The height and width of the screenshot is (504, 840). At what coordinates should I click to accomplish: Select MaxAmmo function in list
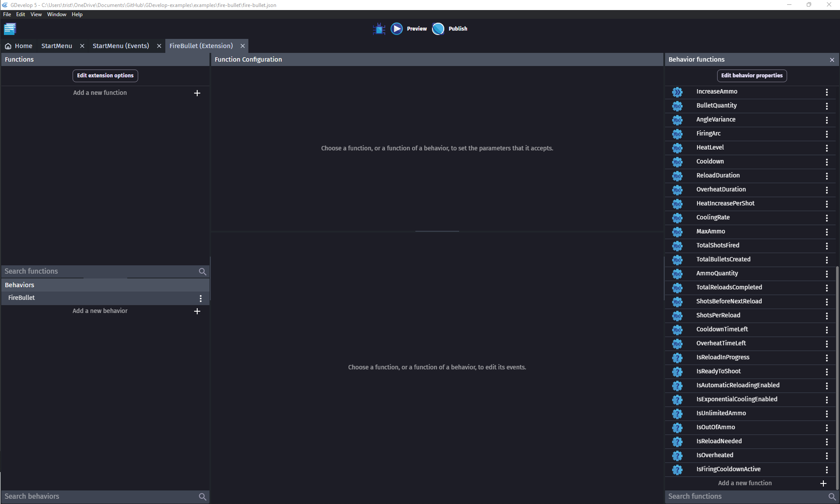(x=711, y=232)
